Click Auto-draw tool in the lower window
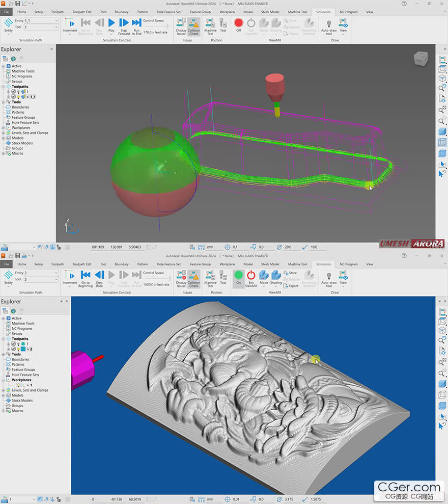 point(329,279)
